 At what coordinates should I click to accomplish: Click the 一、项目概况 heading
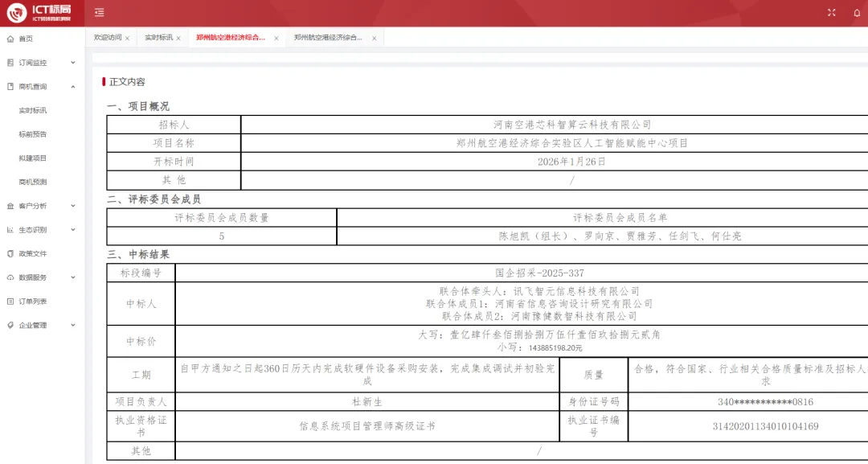click(138, 106)
